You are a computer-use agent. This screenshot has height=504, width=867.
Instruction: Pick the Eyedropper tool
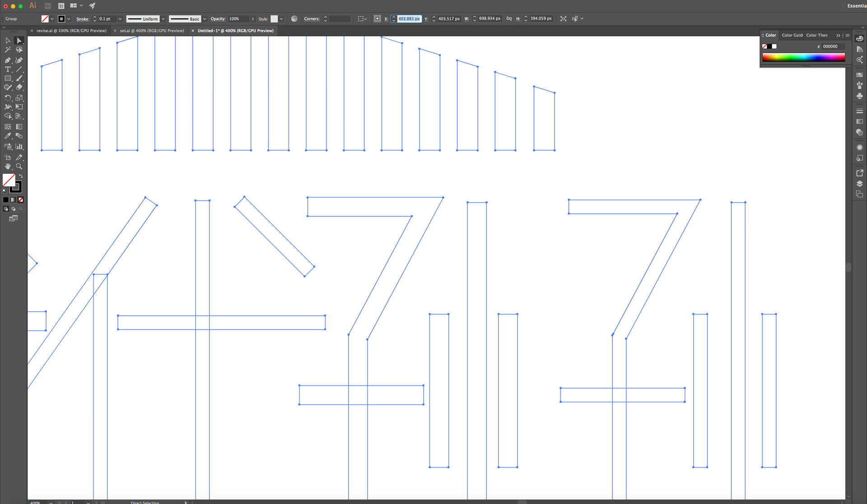[x=8, y=136]
